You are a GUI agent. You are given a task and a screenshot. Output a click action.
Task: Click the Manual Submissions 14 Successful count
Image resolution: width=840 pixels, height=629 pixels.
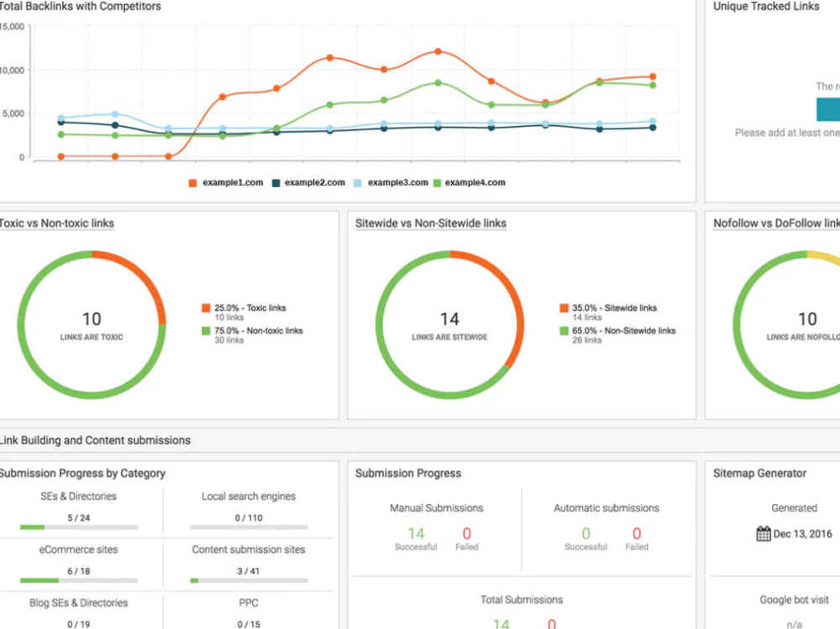416,533
